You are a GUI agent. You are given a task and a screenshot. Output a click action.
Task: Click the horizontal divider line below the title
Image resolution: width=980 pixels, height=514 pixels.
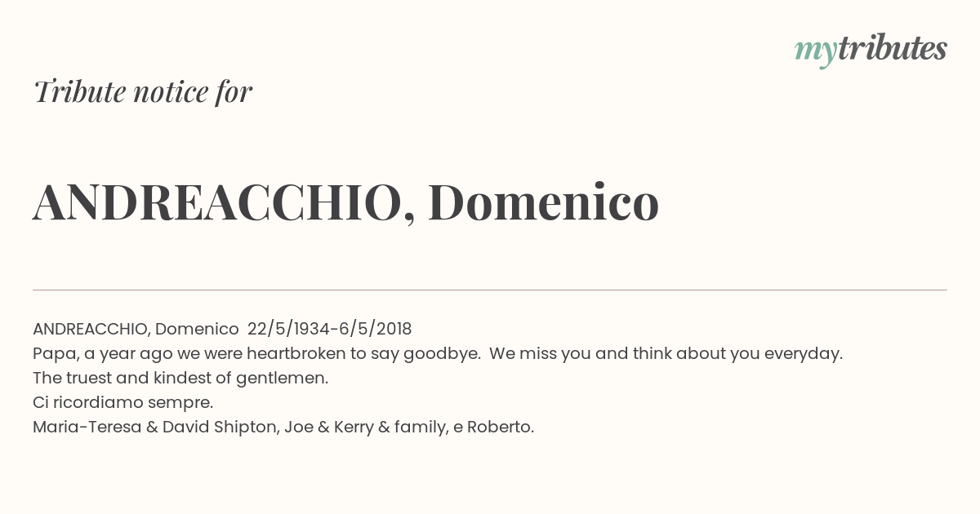pyautogui.click(x=490, y=290)
